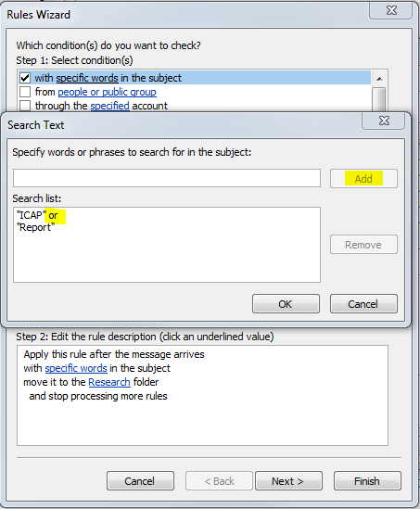
Task: Go to Next step of wizard
Action: click(x=288, y=481)
